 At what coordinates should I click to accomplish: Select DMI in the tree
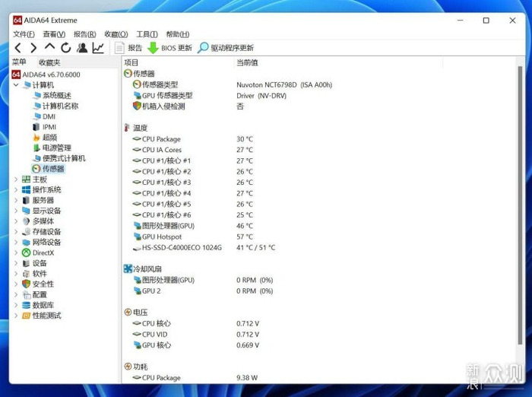[x=44, y=116]
